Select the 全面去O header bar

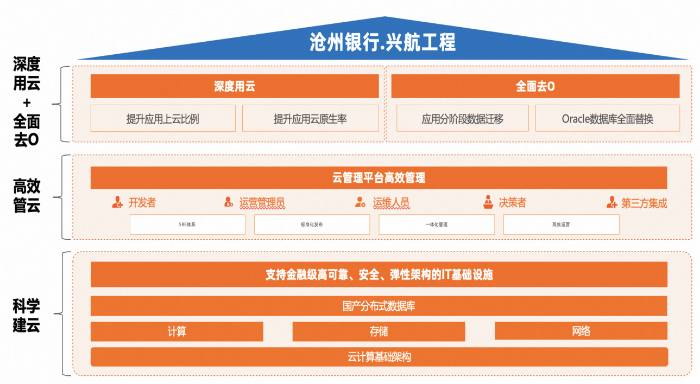(535, 86)
